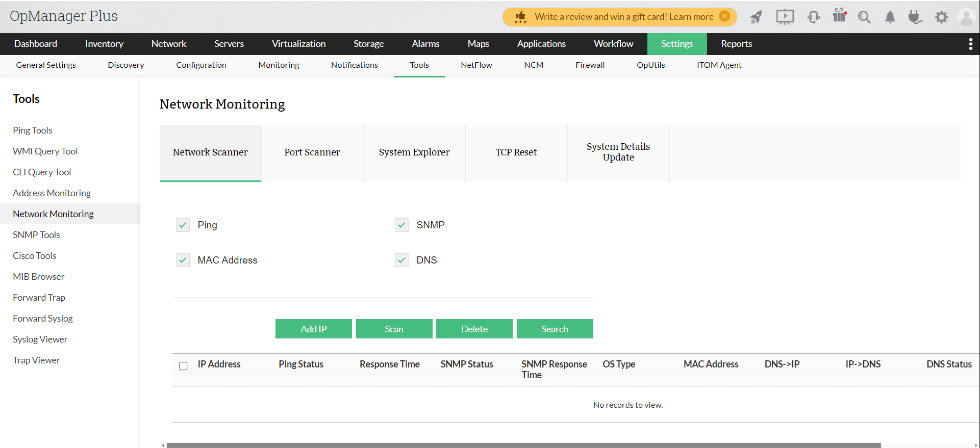Viewport: 980px width, 448px height.
Task: Click the magnifier search icon in header
Action: (x=864, y=17)
